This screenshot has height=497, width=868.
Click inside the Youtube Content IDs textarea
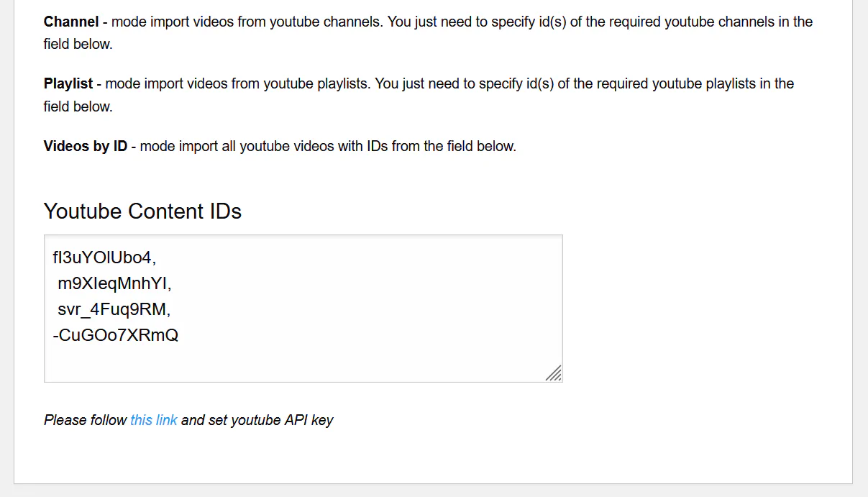point(303,309)
